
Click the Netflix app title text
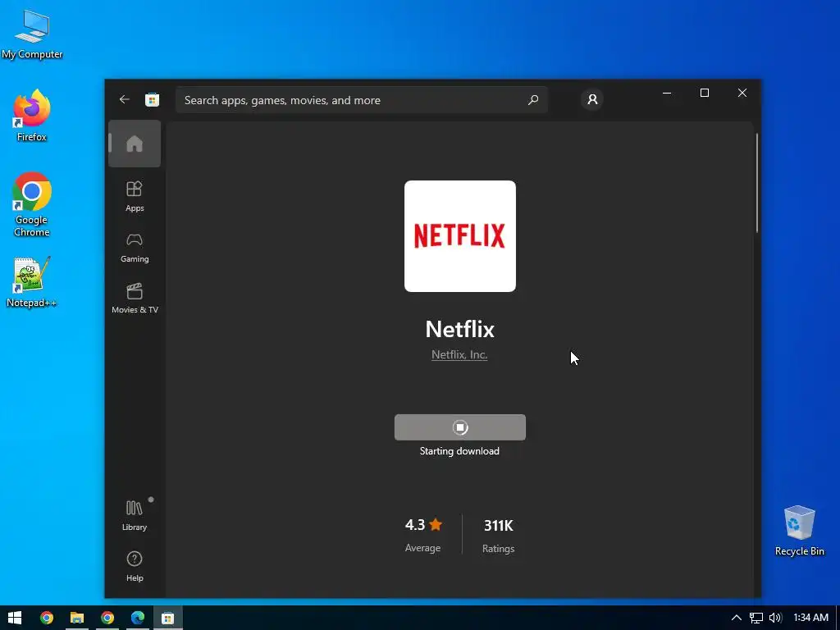[x=459, y=329]
